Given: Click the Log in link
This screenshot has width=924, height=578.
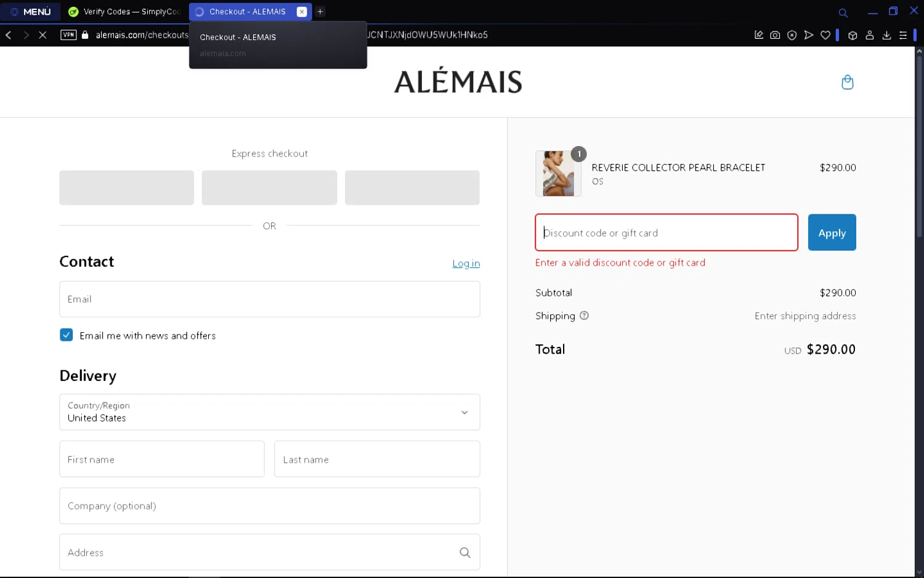Looking at the screenshot, I should point(466,263).
